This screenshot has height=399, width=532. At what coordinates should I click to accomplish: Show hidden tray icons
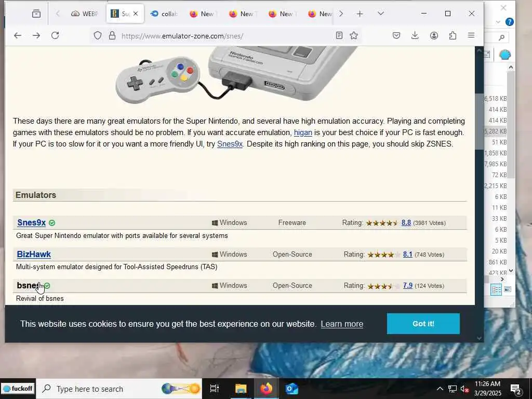(x=440, y=389)
